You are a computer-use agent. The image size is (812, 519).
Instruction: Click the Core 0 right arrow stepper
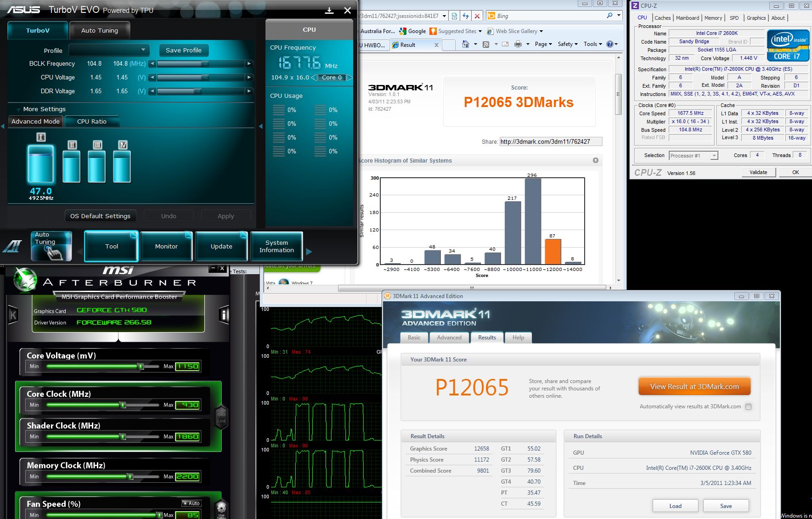coord(350,78)
